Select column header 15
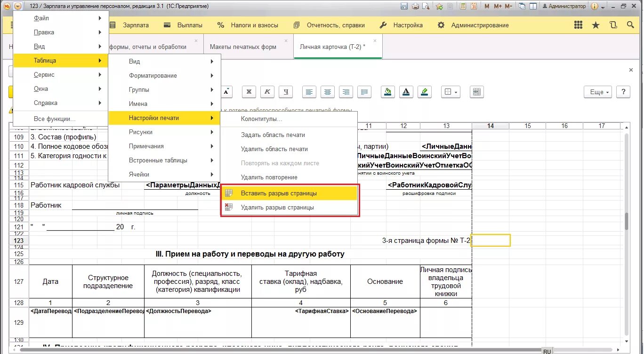The width and height of the screenshot is (644, 354). [527, 126]
